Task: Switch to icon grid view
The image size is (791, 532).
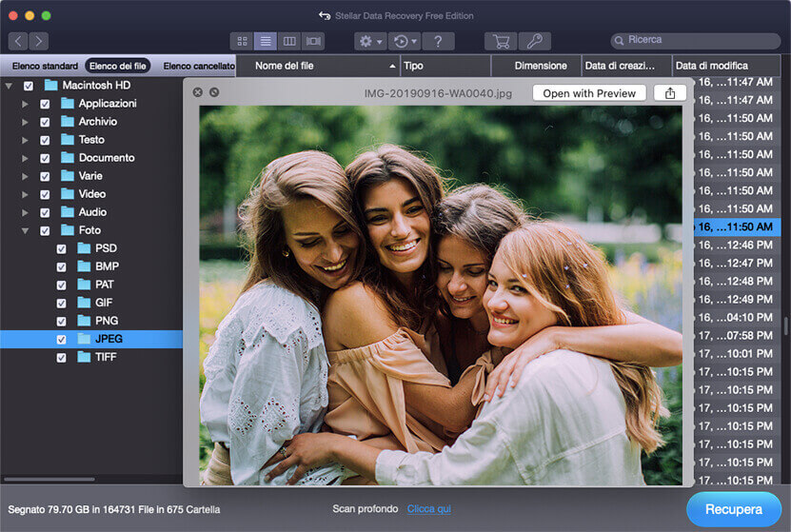Action: 242,41
